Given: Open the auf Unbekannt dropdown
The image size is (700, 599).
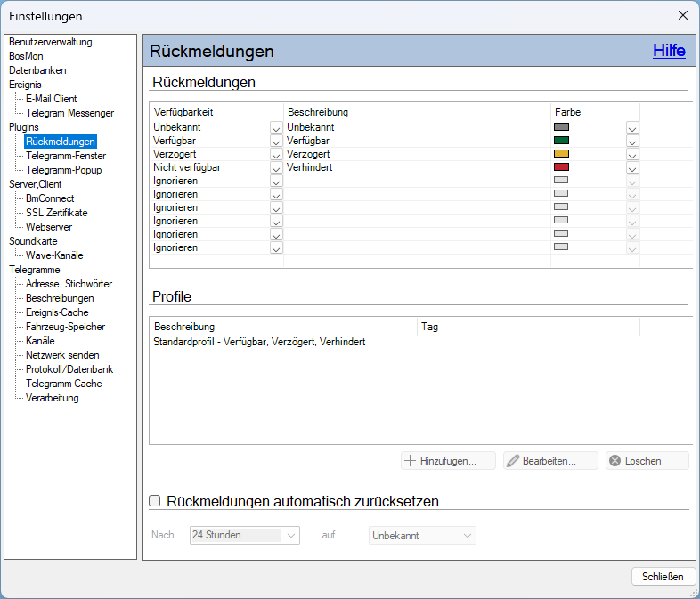Looking at the screenshot, I should (x=422, y=535).
